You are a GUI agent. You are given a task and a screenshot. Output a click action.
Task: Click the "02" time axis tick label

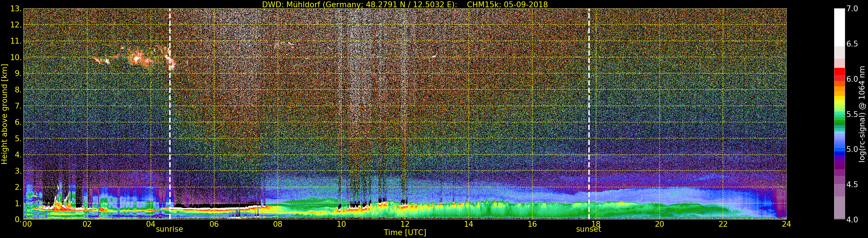click(87, 224)
